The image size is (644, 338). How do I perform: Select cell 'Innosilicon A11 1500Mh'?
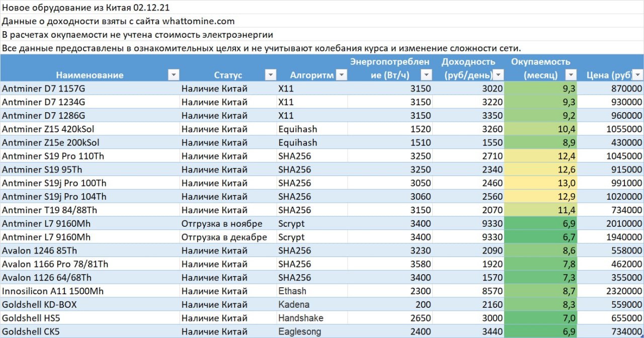tap(90, 291)
